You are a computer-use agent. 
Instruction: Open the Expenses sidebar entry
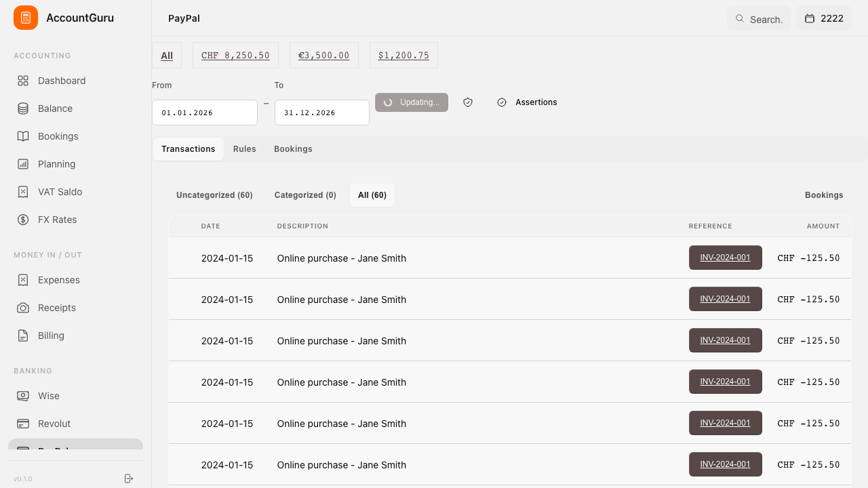75,280
